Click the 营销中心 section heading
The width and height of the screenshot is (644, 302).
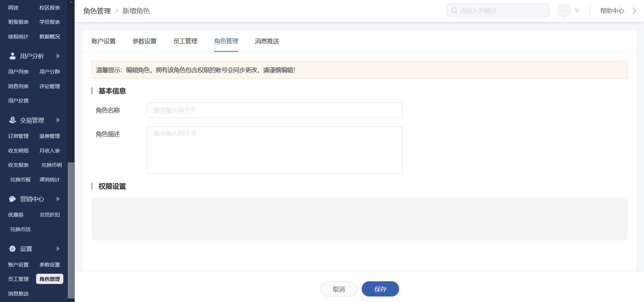coord(32,199)
